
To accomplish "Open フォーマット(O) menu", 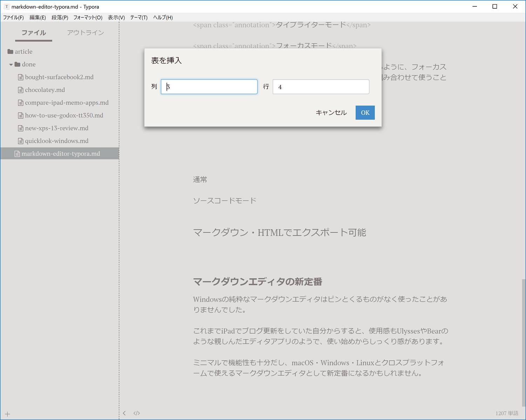I will [x=88, y=18].
